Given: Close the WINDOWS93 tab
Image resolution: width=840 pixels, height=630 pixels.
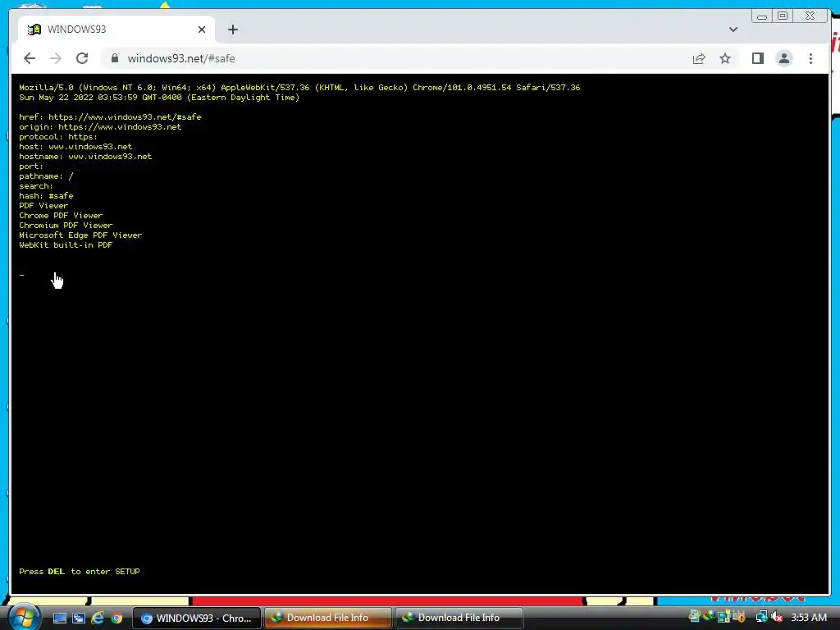Looking at the screenshot, I should click(x=202, y=30).
